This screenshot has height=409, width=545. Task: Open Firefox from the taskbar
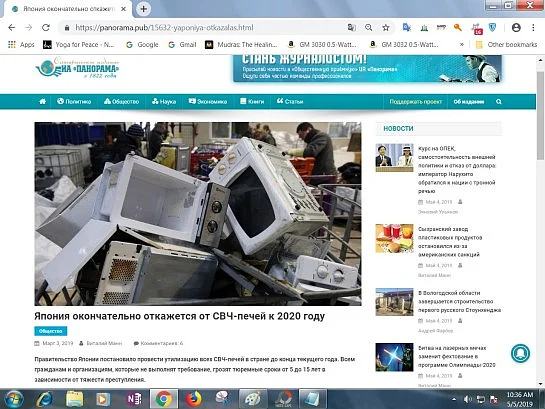click(194, 399)
